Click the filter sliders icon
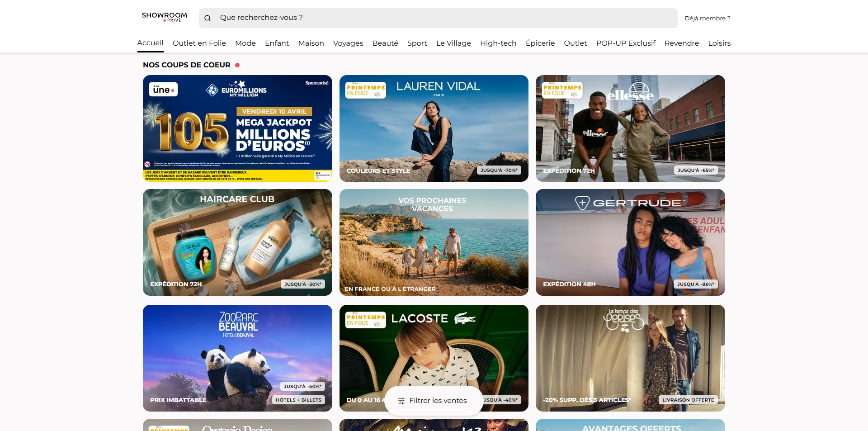The image size is (868, 431). pos(401,401)
